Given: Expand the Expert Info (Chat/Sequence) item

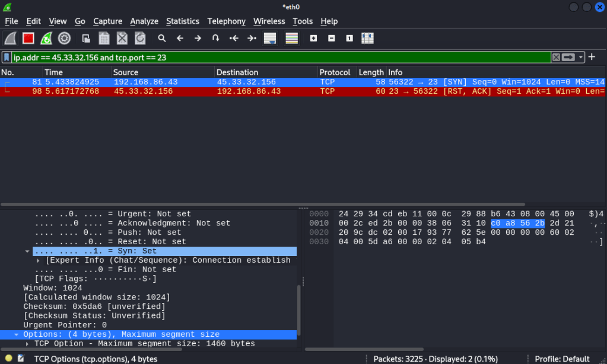Looking at the screenshot, I should point(39,260).
